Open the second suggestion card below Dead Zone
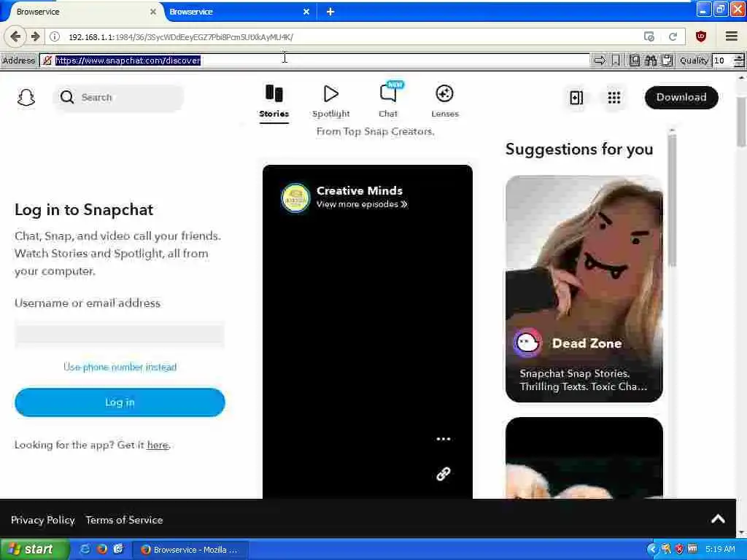The image size is (747, 560). (x=584, y=458)
